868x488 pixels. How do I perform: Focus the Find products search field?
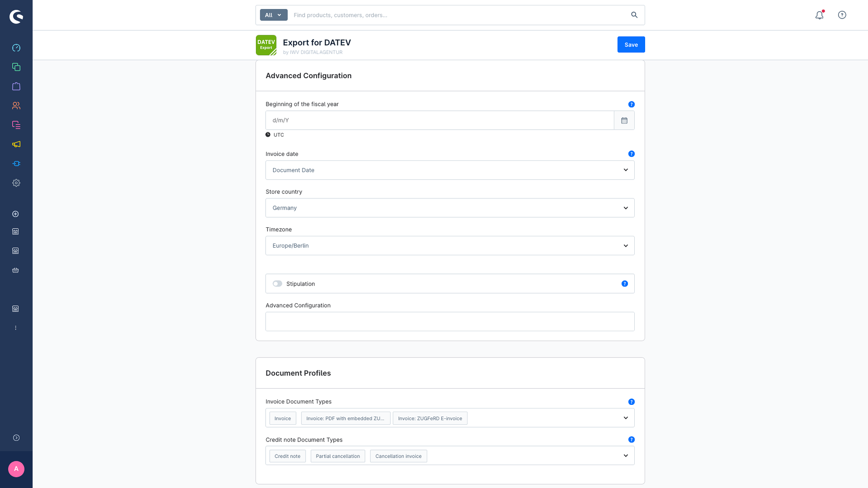click(459, 15)
